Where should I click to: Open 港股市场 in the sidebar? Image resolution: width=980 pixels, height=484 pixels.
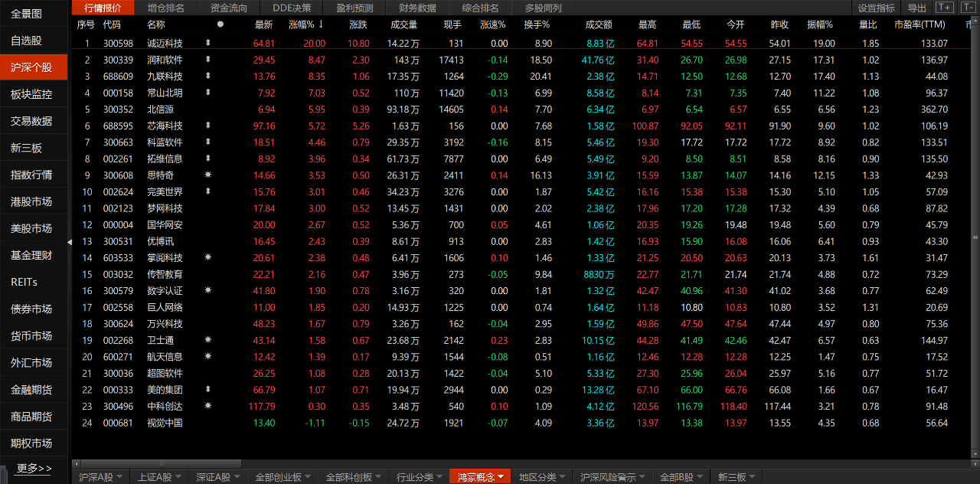pos(34,201)
